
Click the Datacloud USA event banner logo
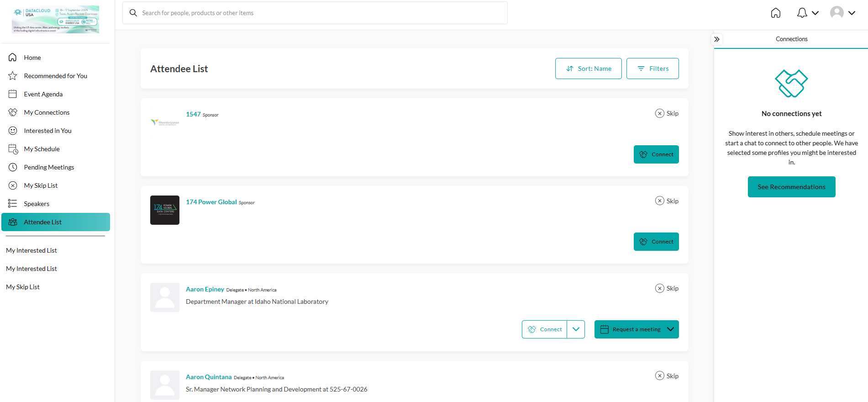coord(55,19)
